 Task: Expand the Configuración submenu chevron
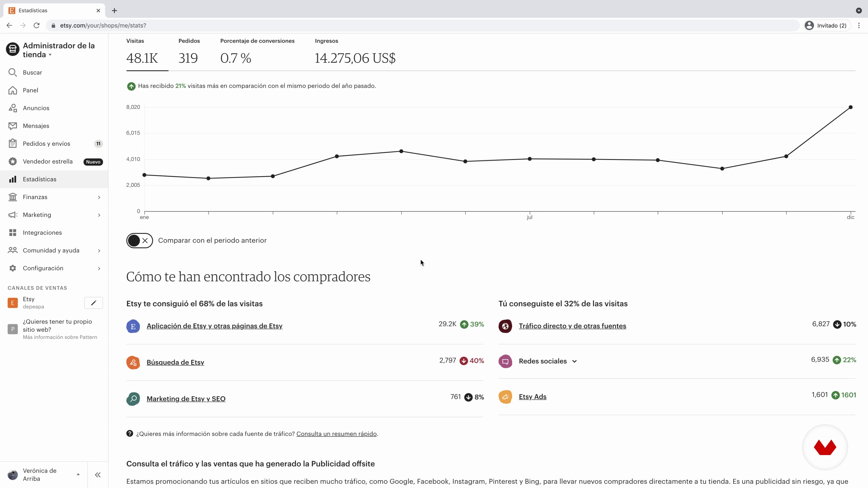coord(99,268)
